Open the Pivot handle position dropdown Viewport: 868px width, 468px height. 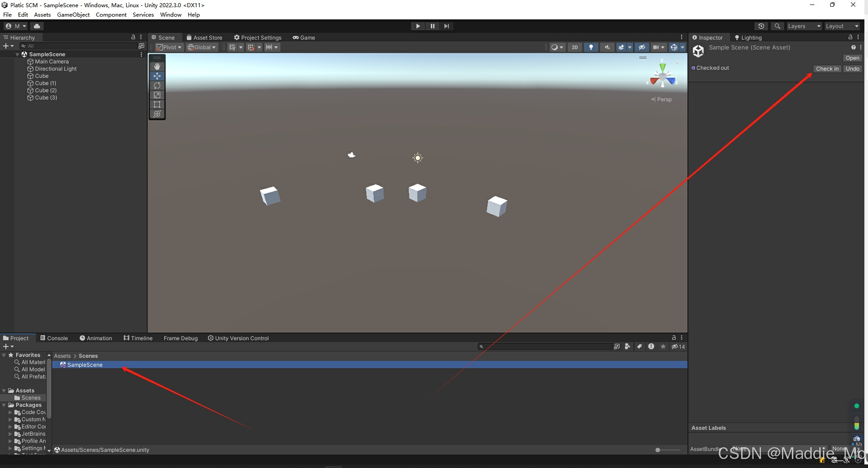pyautogui.click(x=169, y=47)
